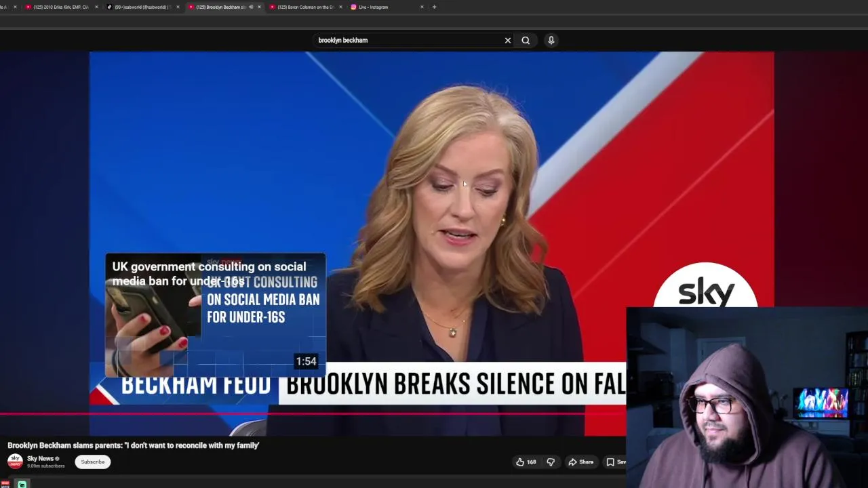This screenshot has height=488, width=868.
Task: Click the '9.09m subscribers' text
Action: click(x=45, y=466)
